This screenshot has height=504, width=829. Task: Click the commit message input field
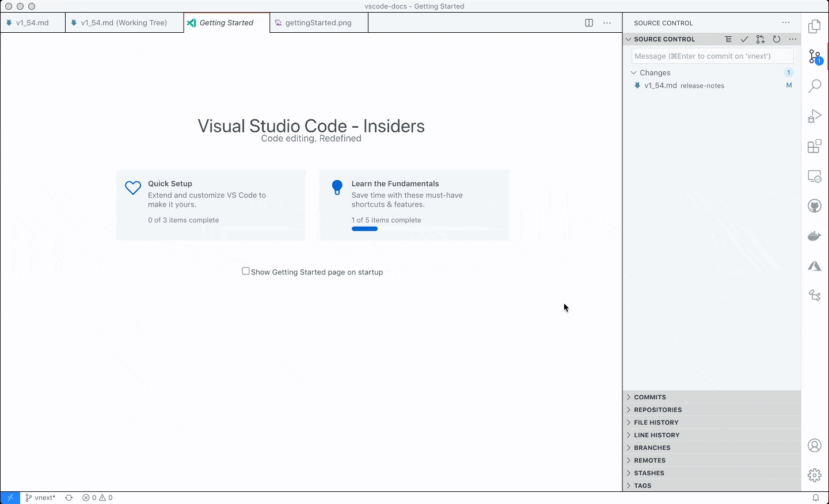pos(712,56)
